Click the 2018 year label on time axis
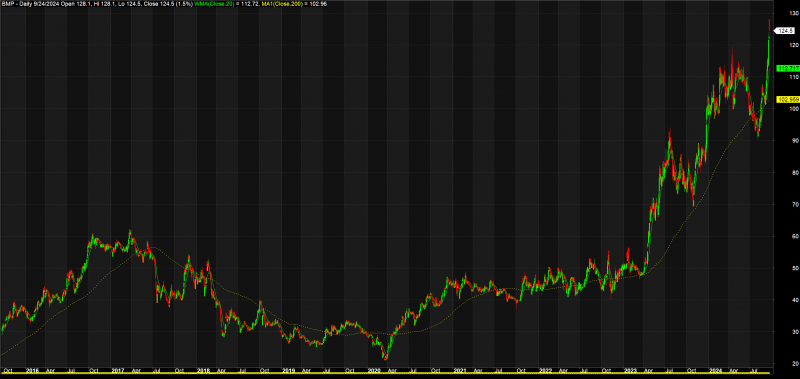Image resolution: width=800 pixels, height=379 pixels. pos(203,370)
